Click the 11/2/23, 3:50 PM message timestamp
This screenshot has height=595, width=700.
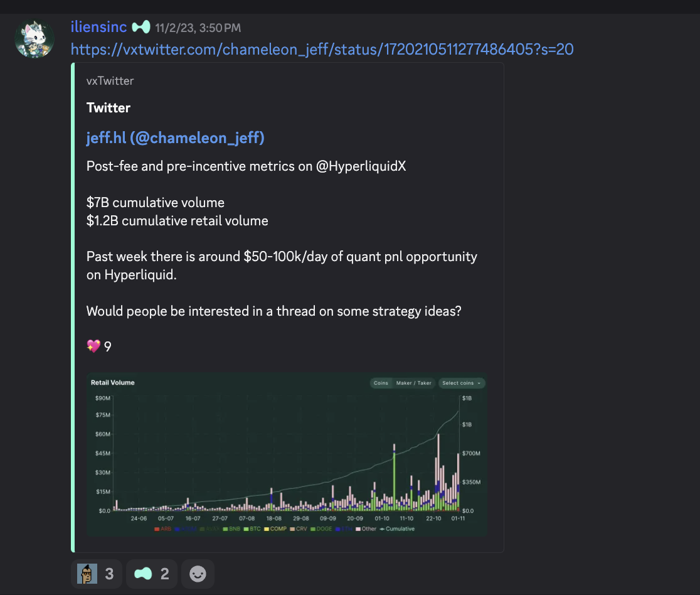pos(198,28)
